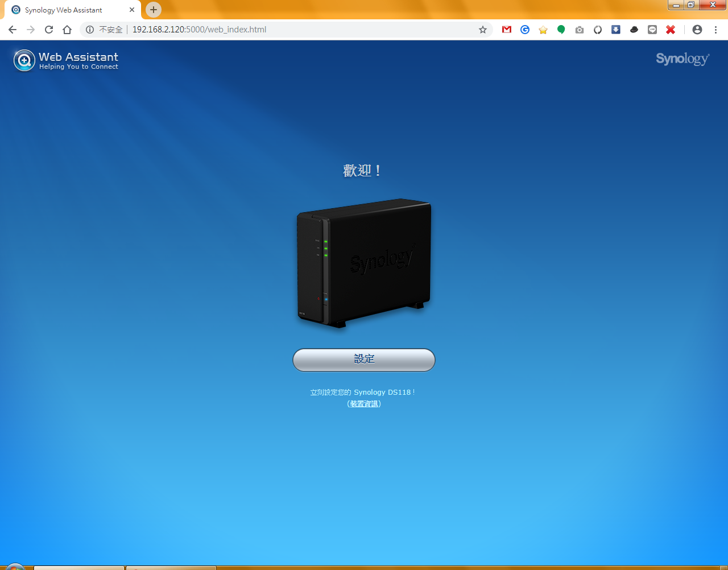Minimize the Chrome window

click(676, 5)
